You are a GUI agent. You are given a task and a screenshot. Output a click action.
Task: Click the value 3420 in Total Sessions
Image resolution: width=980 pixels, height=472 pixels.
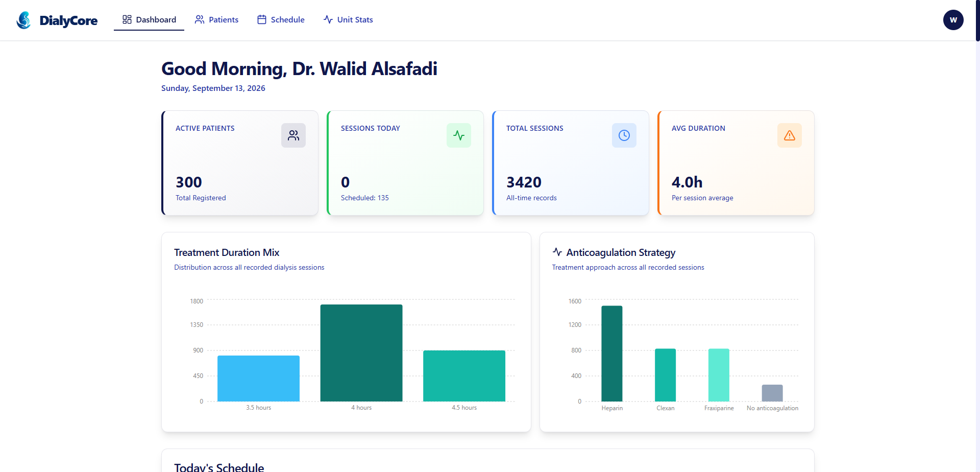[x=524, y=182]
